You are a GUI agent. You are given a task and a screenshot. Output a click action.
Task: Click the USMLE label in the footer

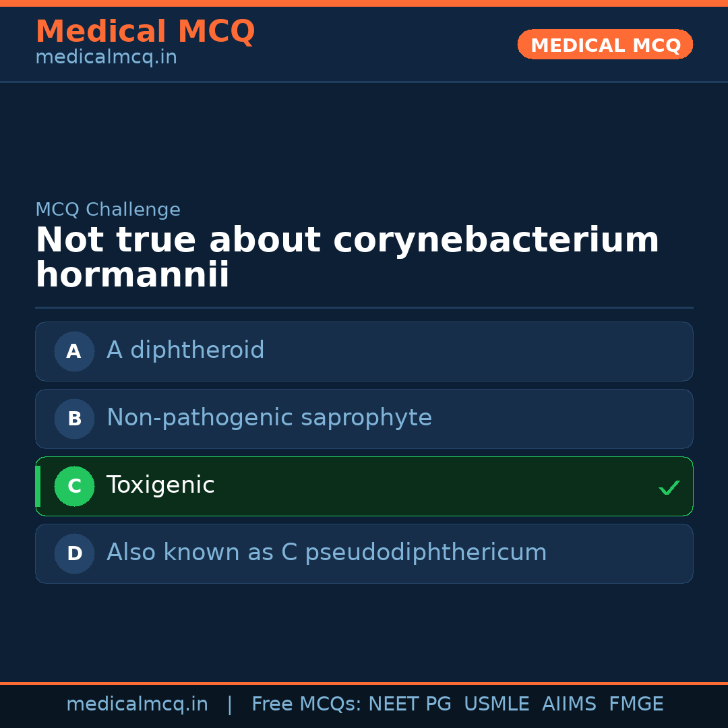(x=496, y=704)
